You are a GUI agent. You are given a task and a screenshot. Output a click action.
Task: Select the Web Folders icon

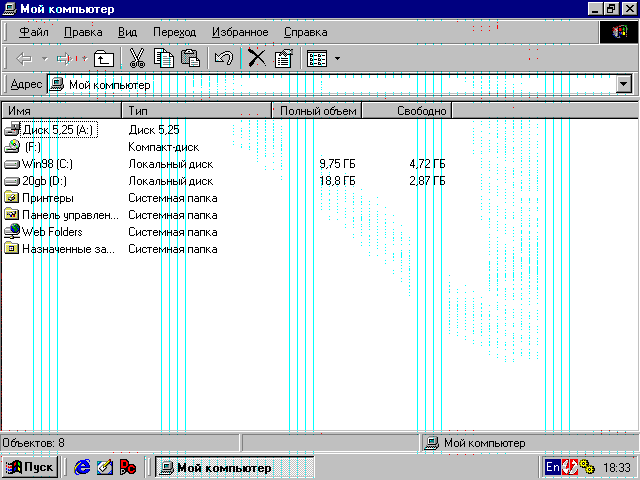(x=11, y=231)
